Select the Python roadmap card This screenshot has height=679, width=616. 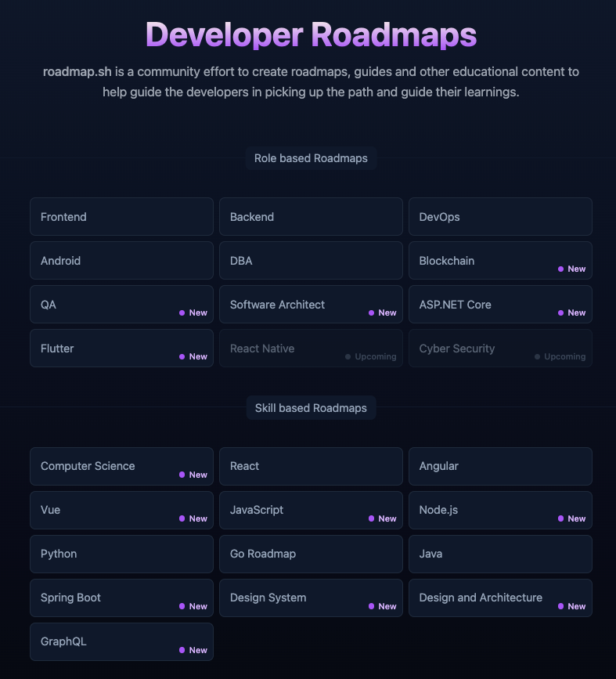click(x=121, y=554)
